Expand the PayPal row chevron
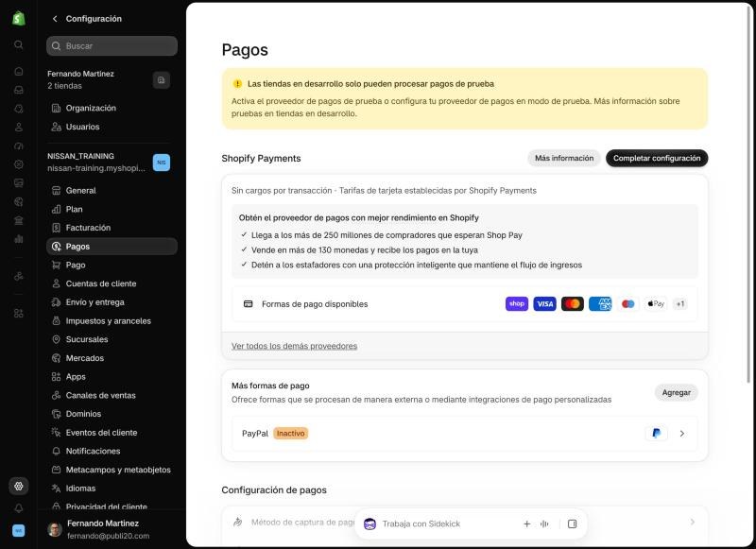 pyautogui.click(x=681, y=434)
